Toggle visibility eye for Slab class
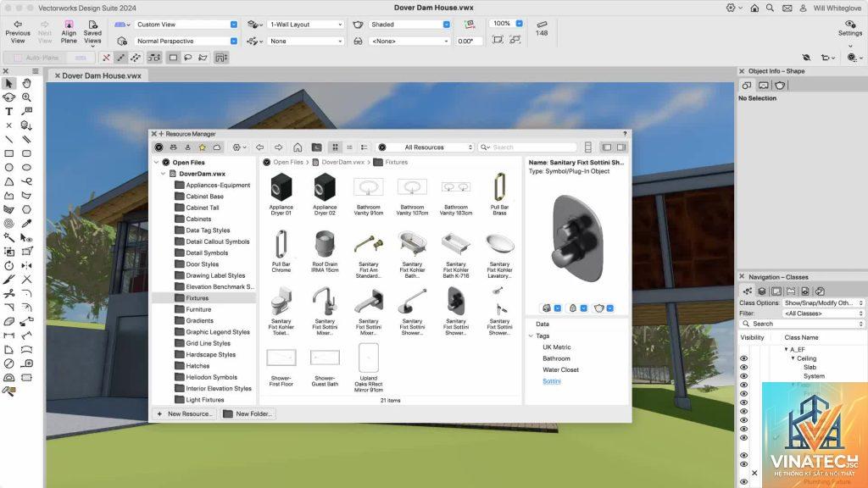 (x=743, y=368)
